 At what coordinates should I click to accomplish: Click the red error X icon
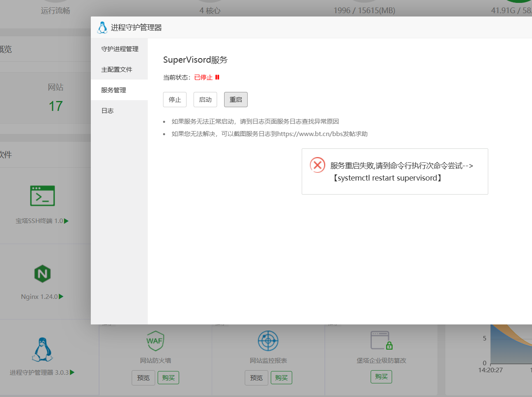pyautogui.click(x=317, y=165)
